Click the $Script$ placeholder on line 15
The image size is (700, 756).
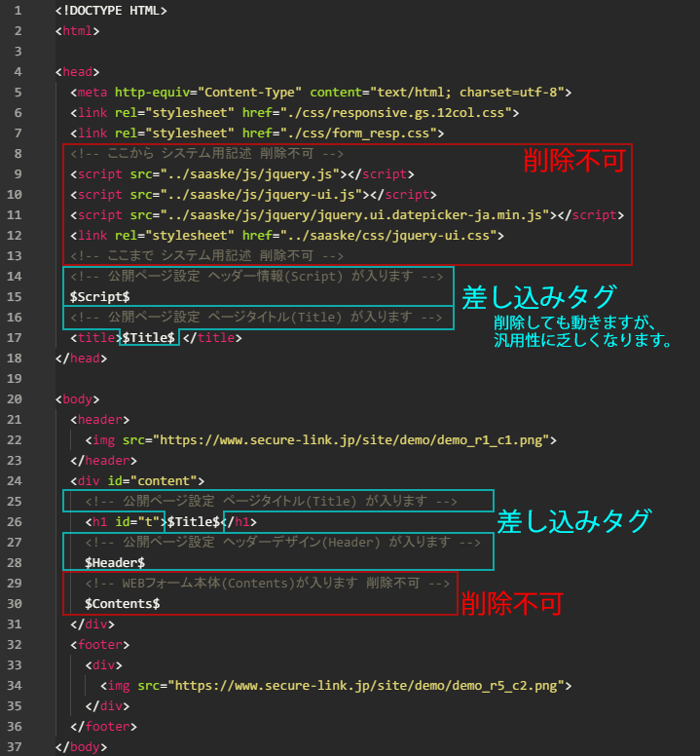[99, 296]
